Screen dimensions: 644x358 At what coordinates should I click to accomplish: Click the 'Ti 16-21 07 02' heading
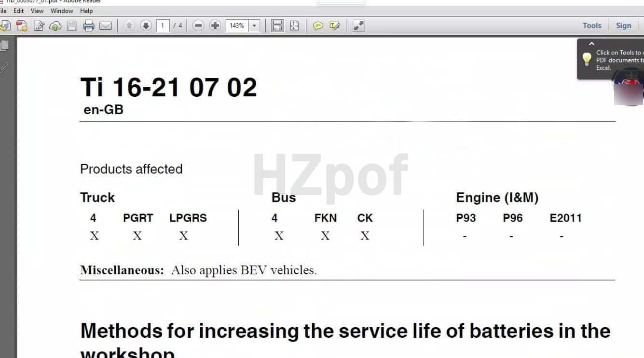[x=169, y=87]
